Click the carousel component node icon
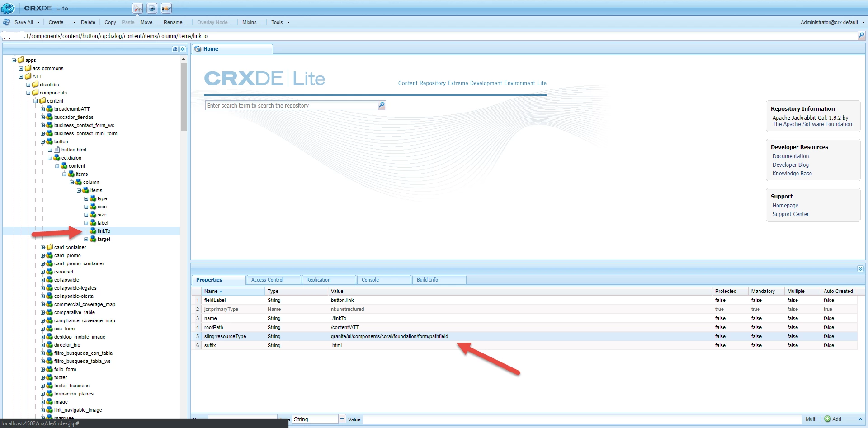The image size is (868, 428). pyautogui.click(x=50, y=272)
